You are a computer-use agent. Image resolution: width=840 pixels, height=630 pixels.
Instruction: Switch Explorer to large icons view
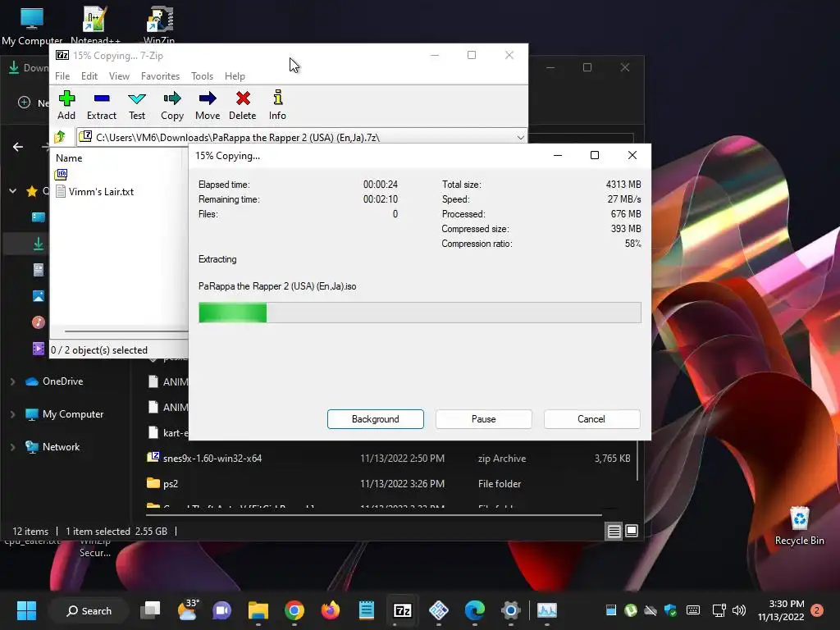(x=632, y=531)
